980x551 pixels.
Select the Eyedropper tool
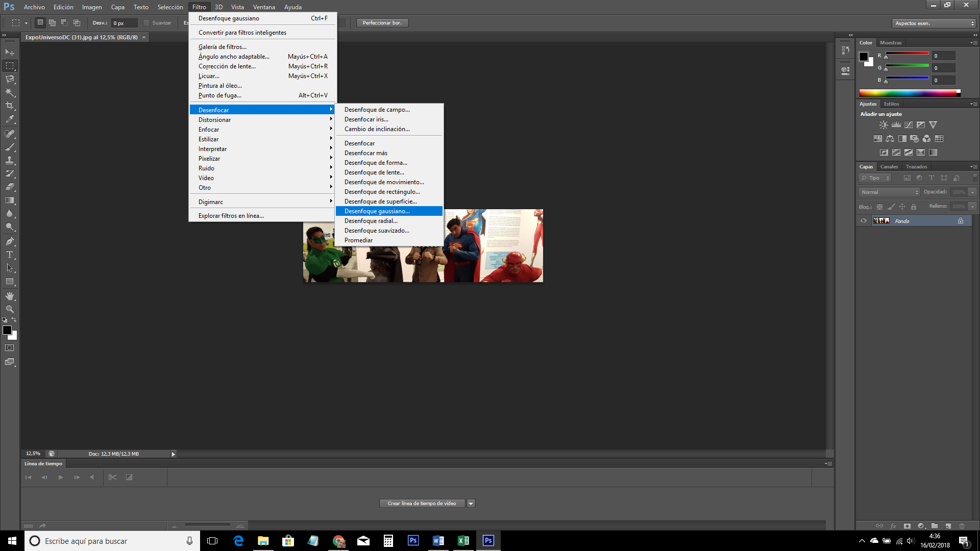pyautogui.click(x=10, y=119)
